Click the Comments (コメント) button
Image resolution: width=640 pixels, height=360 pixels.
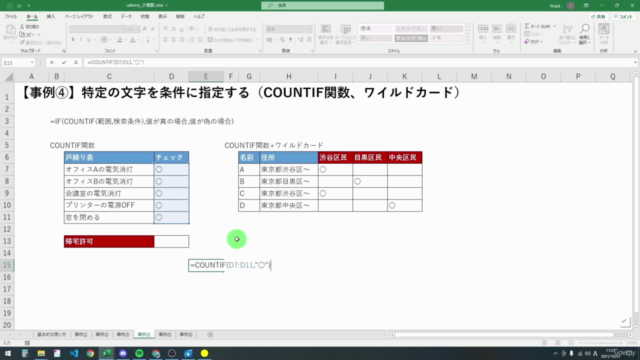623,17
